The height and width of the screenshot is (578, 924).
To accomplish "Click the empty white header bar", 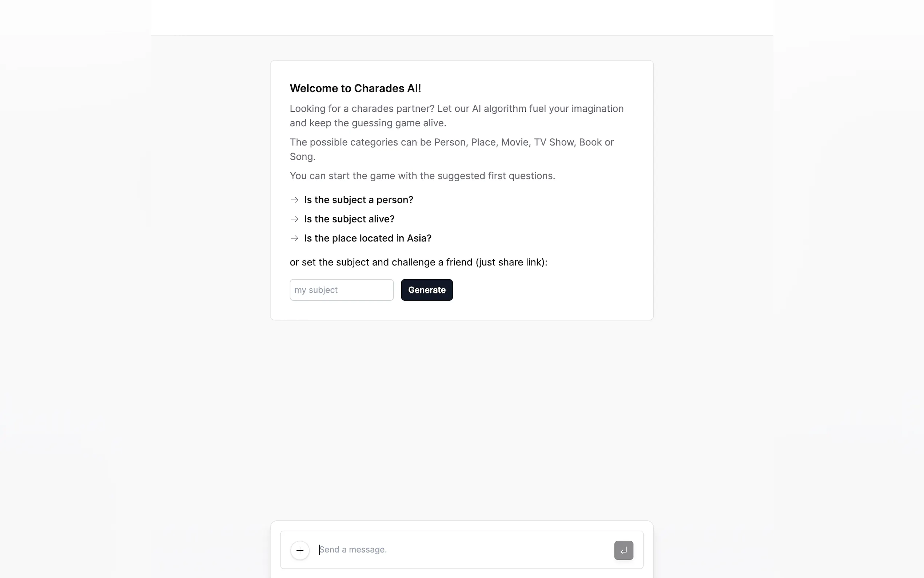I will [461, 17].
